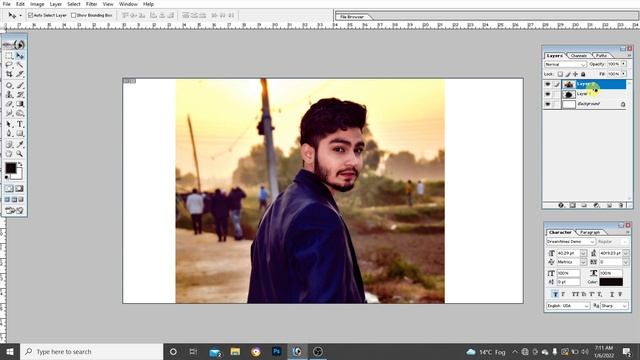Enable Lock position checkbox
This screenshot has width=640, height=360.
[x=576, y=74]
